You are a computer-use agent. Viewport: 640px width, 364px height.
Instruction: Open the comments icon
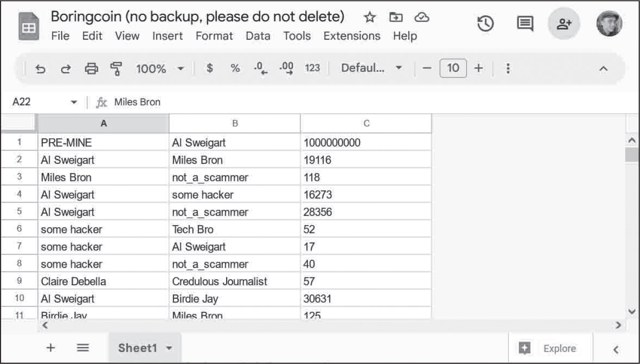[x=525, y=23]
